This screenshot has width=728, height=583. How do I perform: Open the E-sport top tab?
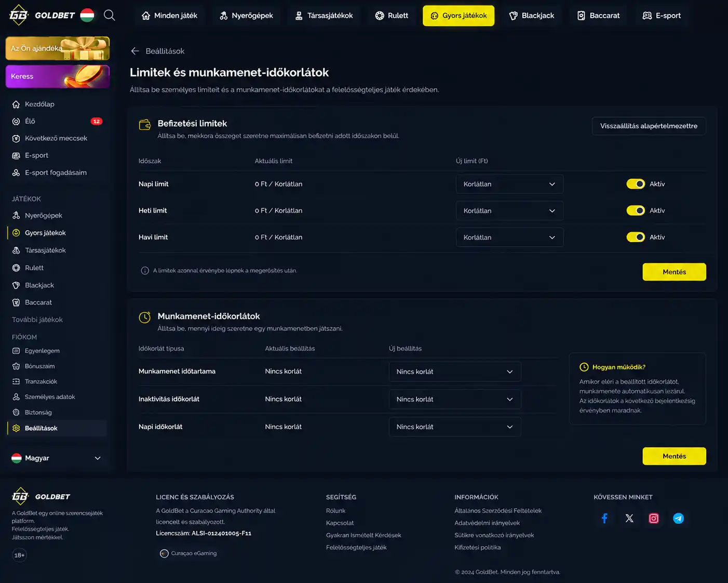tap(662, 16)
